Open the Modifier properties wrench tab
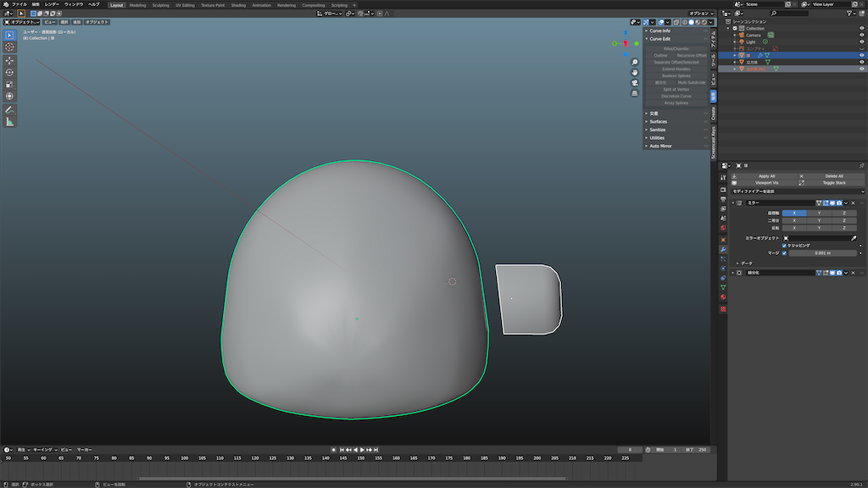 [x=723, y=250]
